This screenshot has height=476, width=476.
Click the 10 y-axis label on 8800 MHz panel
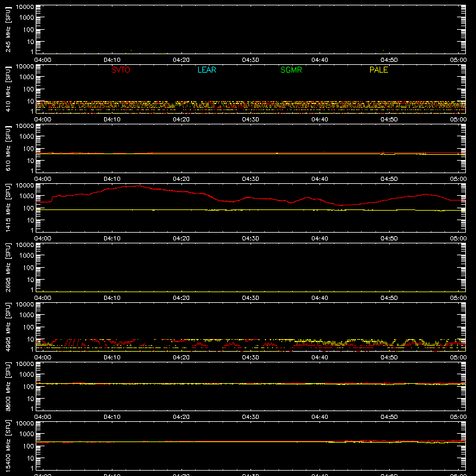point(30,399)
